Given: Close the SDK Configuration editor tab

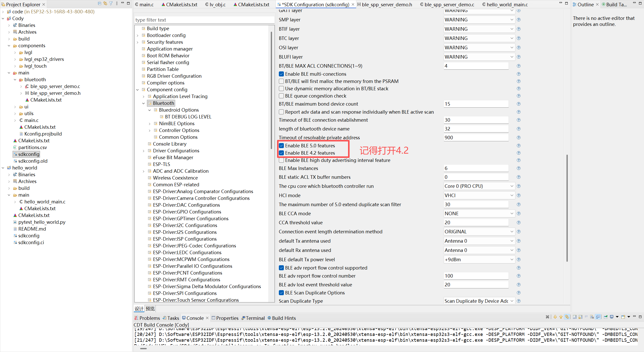Looking at the screenshot, I should tap(353, 5).
